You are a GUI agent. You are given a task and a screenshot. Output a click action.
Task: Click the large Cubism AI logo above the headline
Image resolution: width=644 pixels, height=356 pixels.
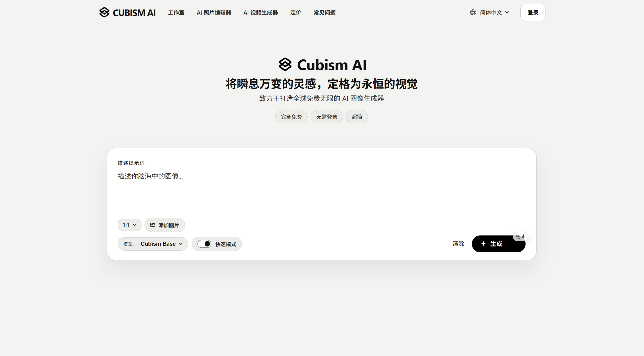(285, 65)
